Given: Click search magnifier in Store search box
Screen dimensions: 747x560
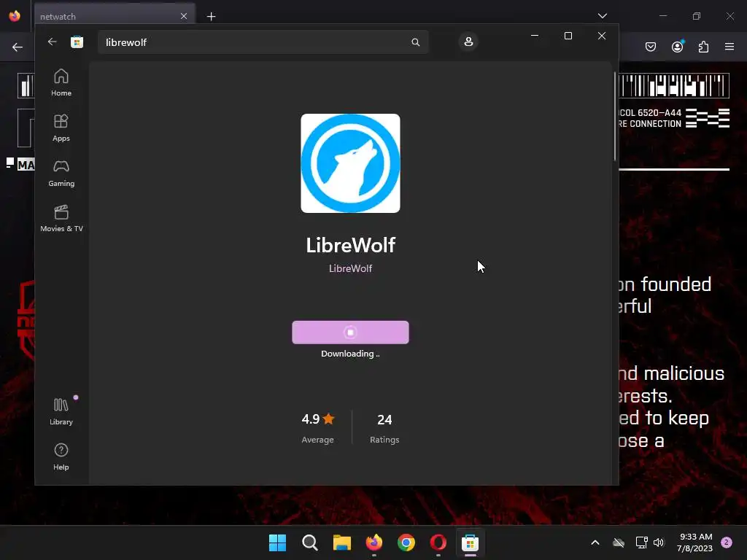Looking at the screenshot, I should 415,42.
